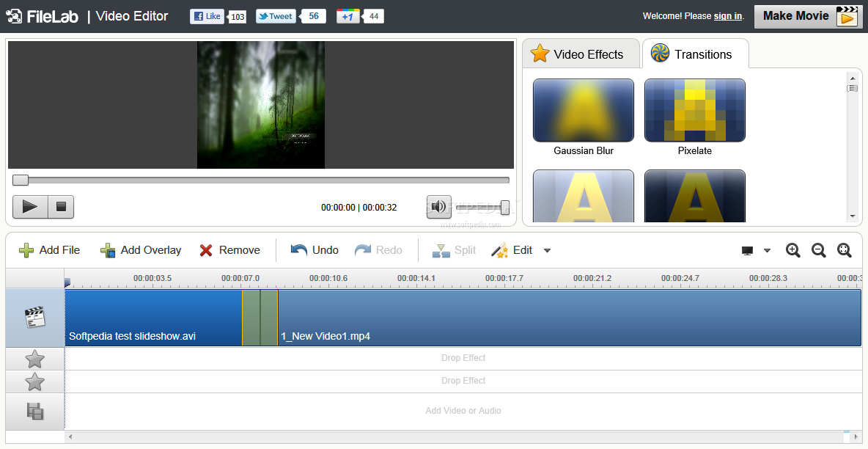This screenshot has width=868, height=449.
Task: Click the 00:00:28.3 timeline ruler mark
Action: [768, 278]
